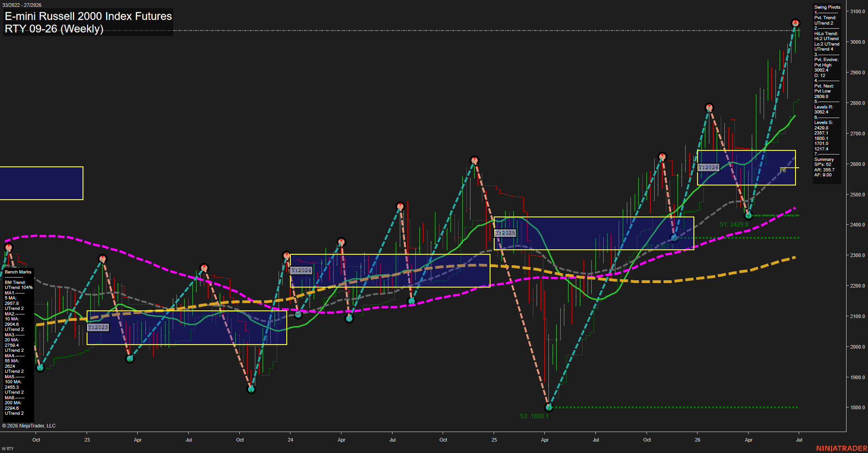Click the 24 year label on the time axis
Viewport: 868px width, 453px height.
coord(290,440)
